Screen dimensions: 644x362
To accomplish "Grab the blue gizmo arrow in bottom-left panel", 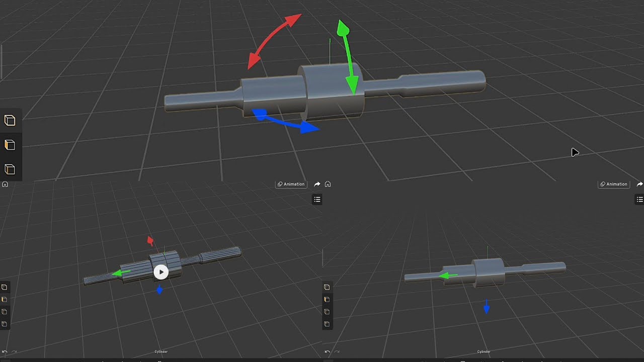I will point(159,290).
